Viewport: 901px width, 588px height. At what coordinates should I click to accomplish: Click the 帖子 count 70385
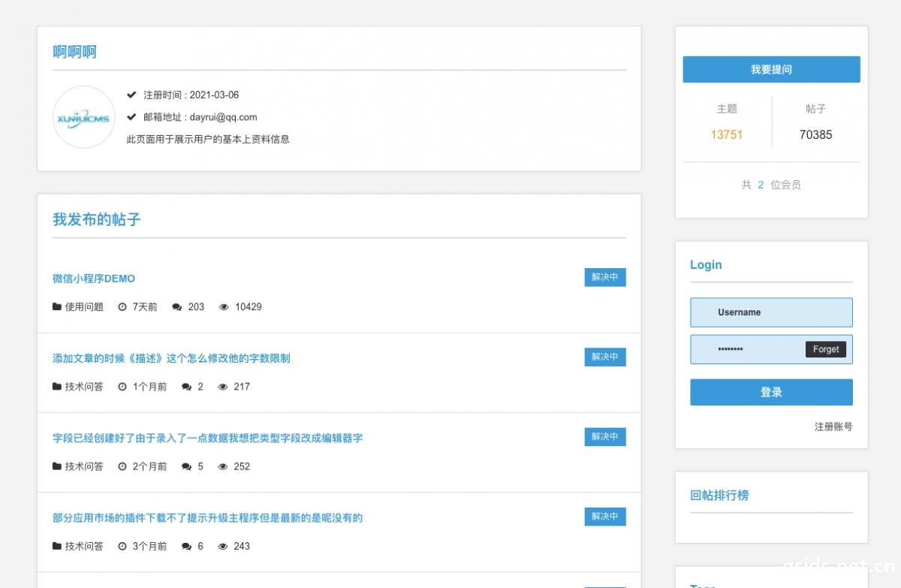point(815,134)
